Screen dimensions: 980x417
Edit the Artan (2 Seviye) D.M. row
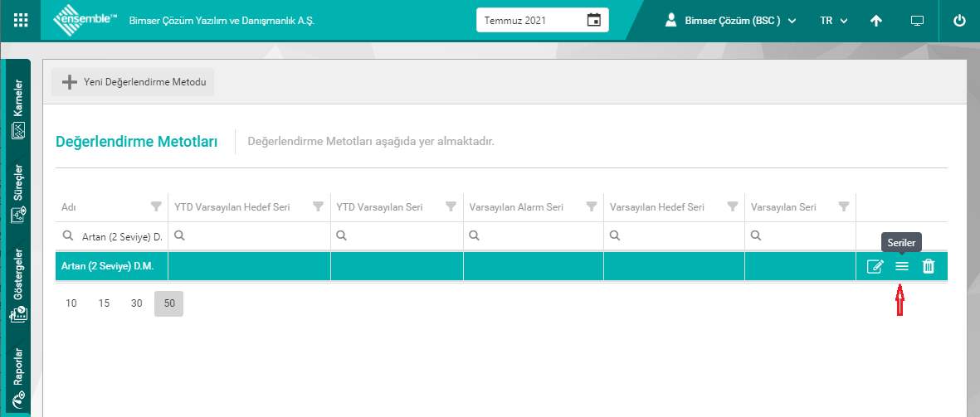[x=875, y=267]
